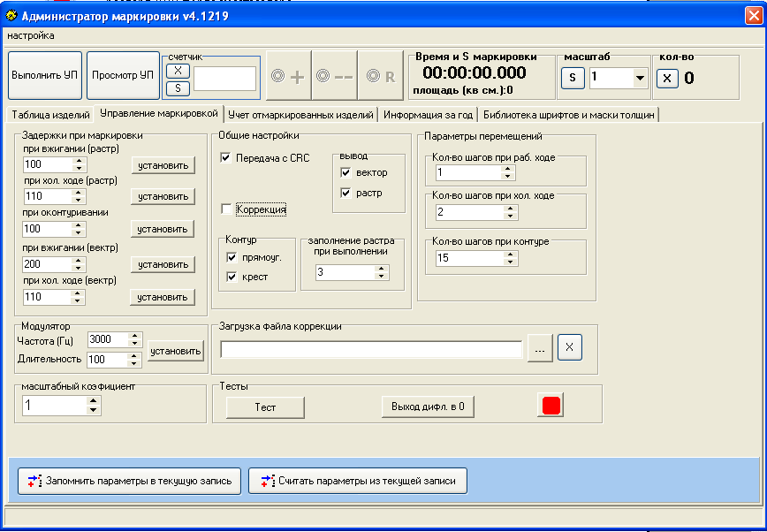
Task: Click установить for при хол. ходе (растр)
Action: click(163, 196)
